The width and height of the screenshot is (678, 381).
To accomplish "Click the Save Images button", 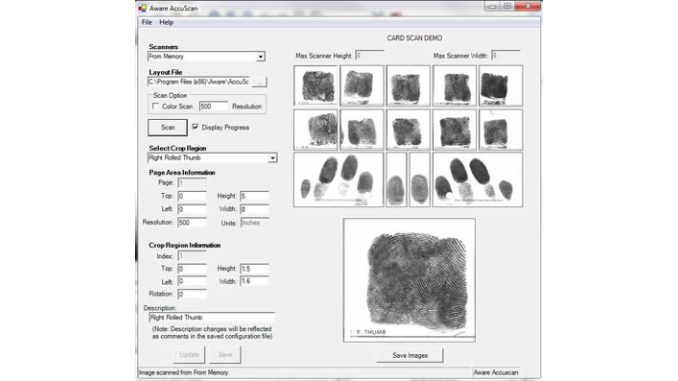I will [x=410, y=355].
